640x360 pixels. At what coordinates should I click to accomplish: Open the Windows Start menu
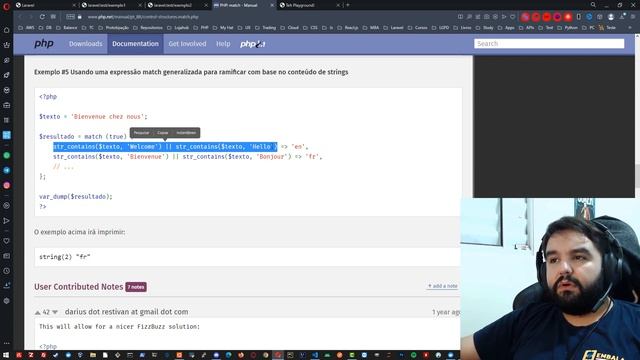[6, 355]
